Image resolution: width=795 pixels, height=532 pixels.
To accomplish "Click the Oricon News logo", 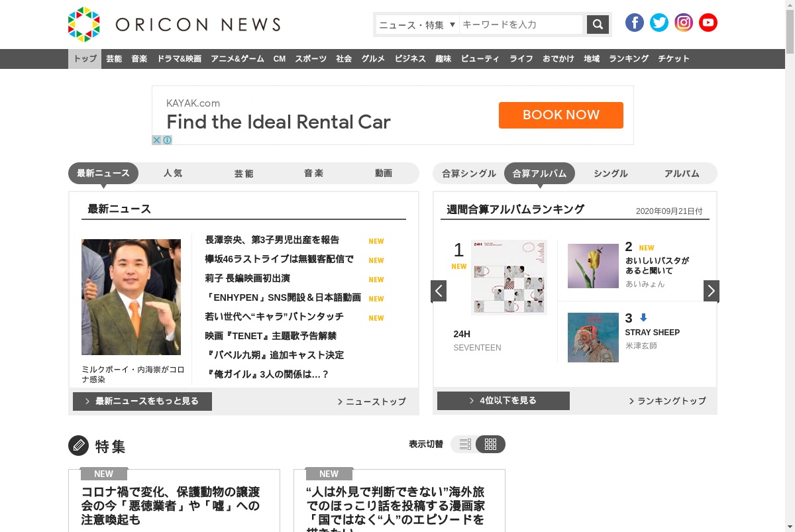I will pos(174,25).
